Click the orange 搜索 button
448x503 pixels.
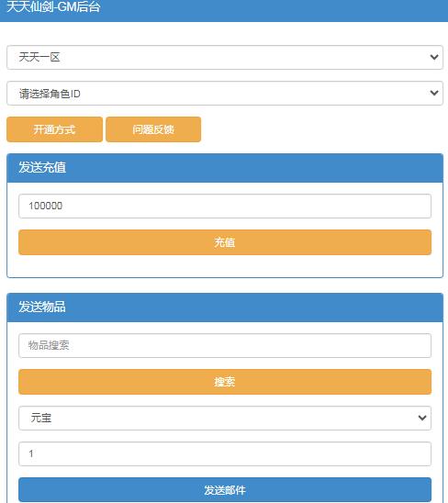(225, 382)
